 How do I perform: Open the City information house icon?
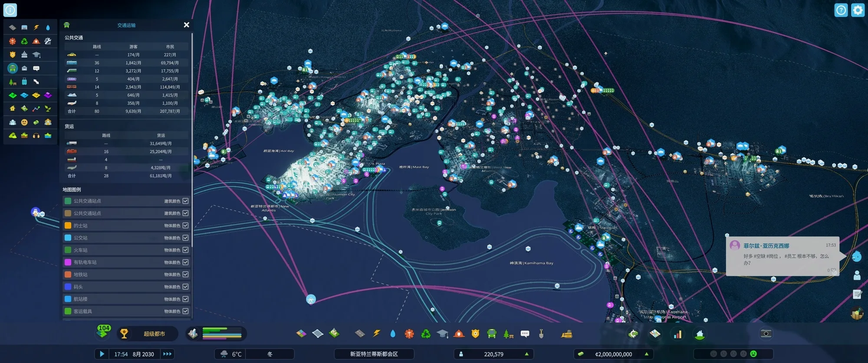pyautogui.click(x=700, y=334)
